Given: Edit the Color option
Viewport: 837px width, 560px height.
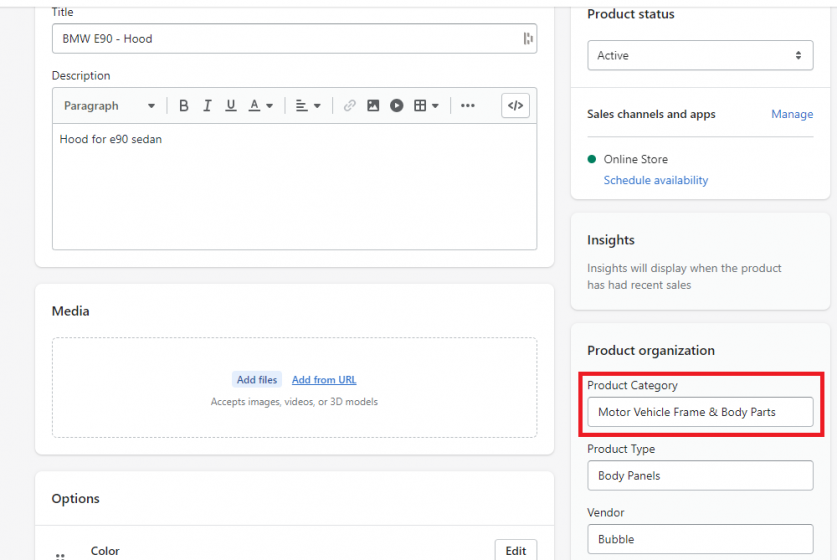Looking at the screenshot, I should (x=515, y=550).
